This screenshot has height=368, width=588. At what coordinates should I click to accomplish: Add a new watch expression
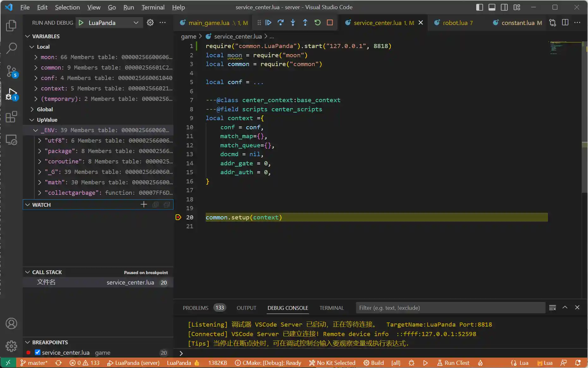(144, 205)
